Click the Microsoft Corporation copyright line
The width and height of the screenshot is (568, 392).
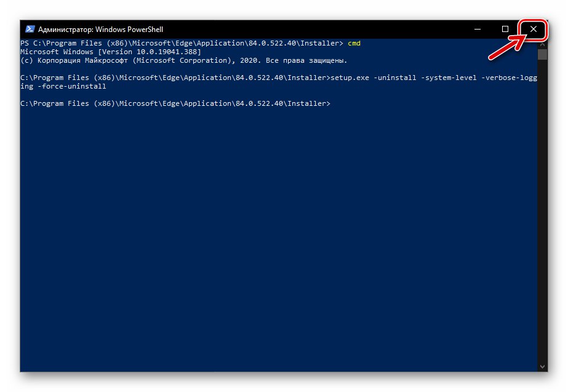183,61
